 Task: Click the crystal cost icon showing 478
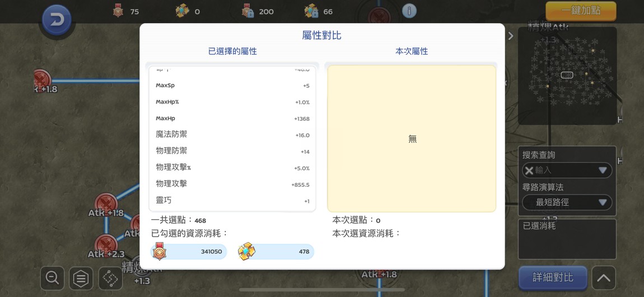point(246,251)
